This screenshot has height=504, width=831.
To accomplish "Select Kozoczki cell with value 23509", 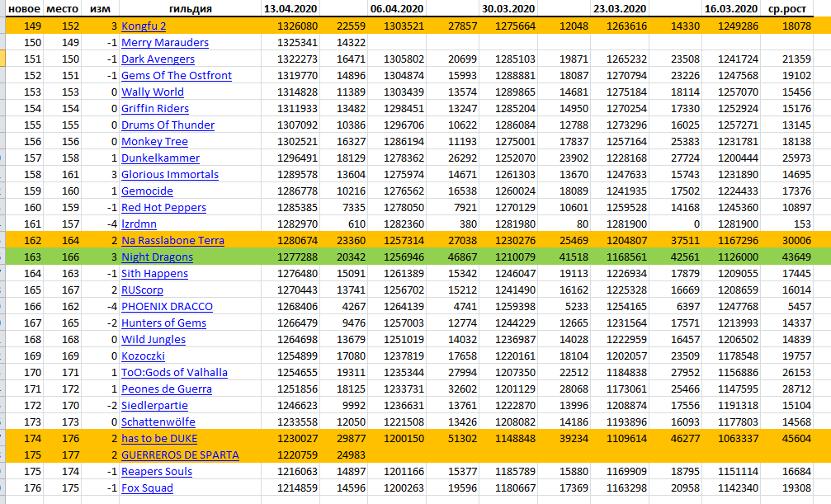I will pyautogui.click(x=675, y=356).
